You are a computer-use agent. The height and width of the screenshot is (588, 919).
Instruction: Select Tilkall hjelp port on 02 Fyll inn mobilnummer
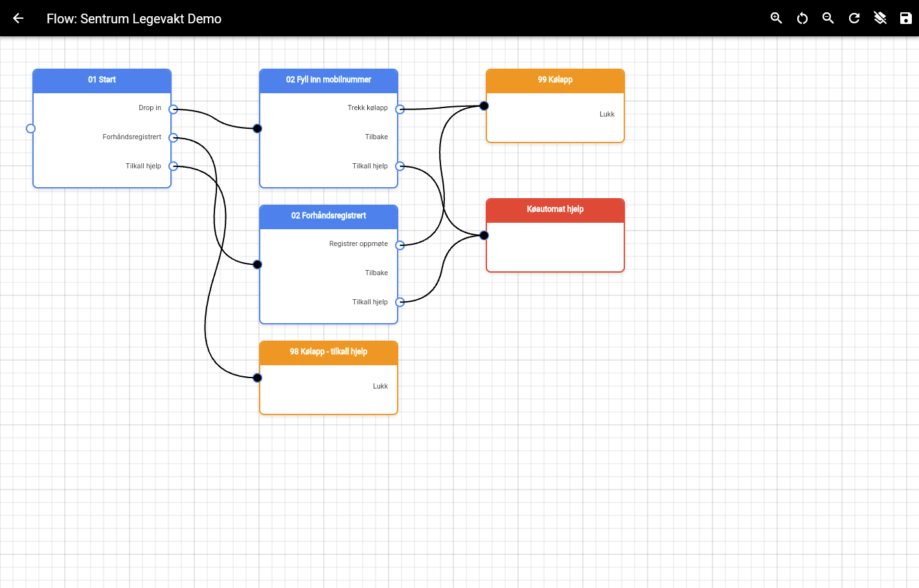click(400, 166)
